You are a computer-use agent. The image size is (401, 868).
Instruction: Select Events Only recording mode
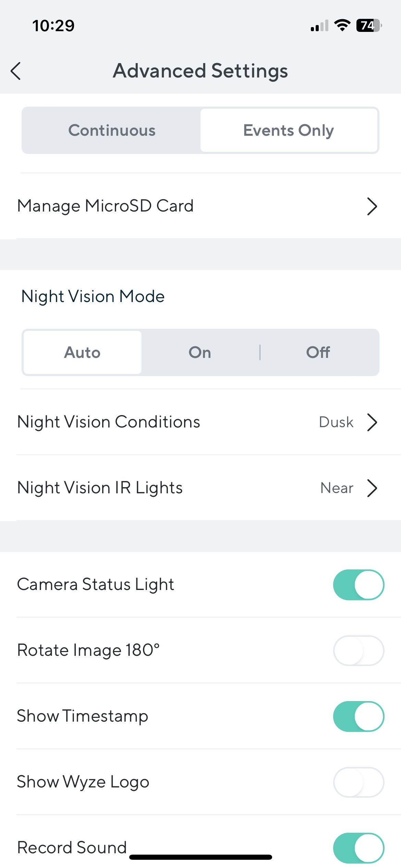pyautogui.click(x=289, y=130)
